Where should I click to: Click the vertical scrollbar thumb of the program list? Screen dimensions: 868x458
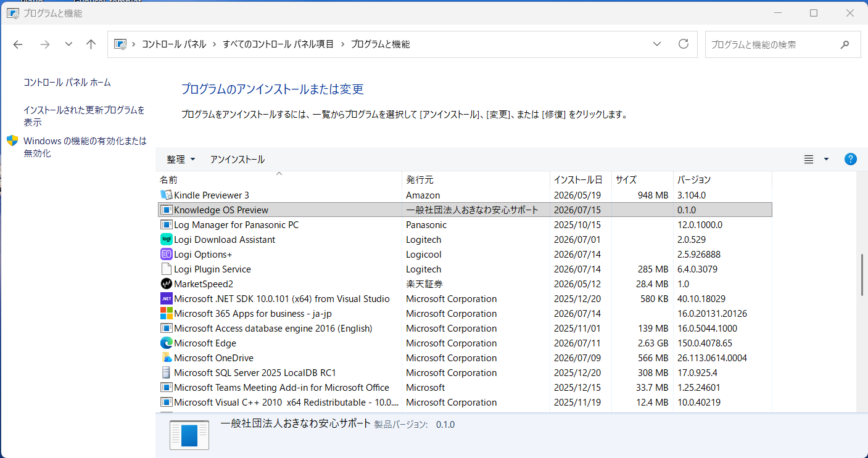(862, 275)
